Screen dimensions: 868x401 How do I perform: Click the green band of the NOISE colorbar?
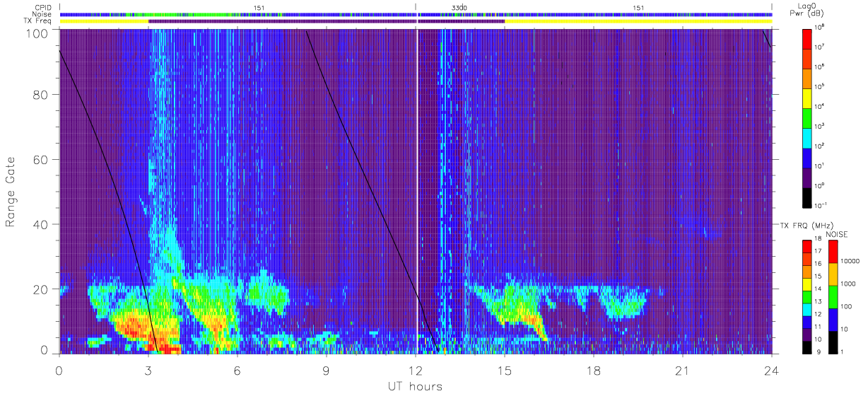click(834, 296)
